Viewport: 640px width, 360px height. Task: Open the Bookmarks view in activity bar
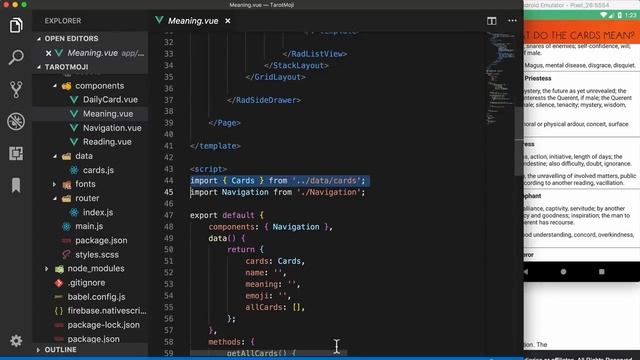coord(16,185)
